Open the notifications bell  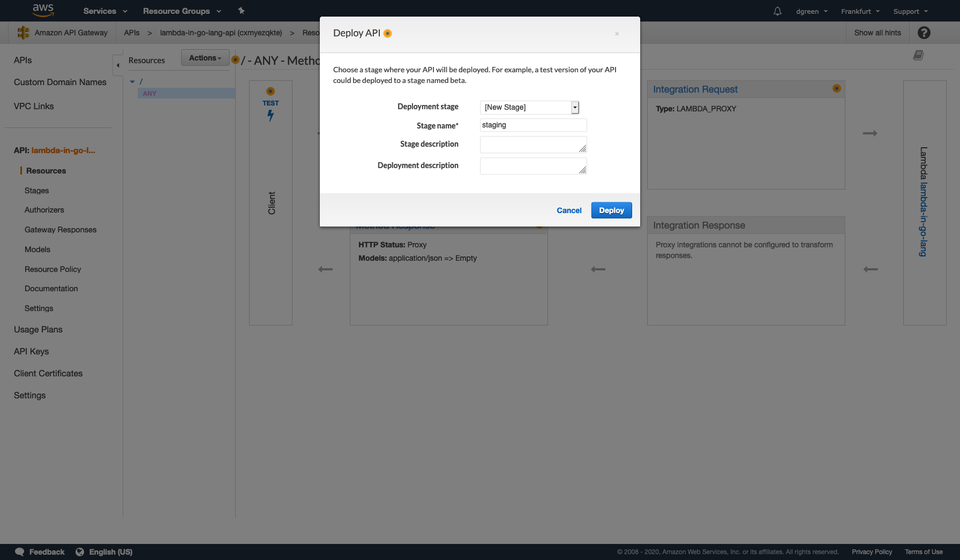tap(777, 11)
